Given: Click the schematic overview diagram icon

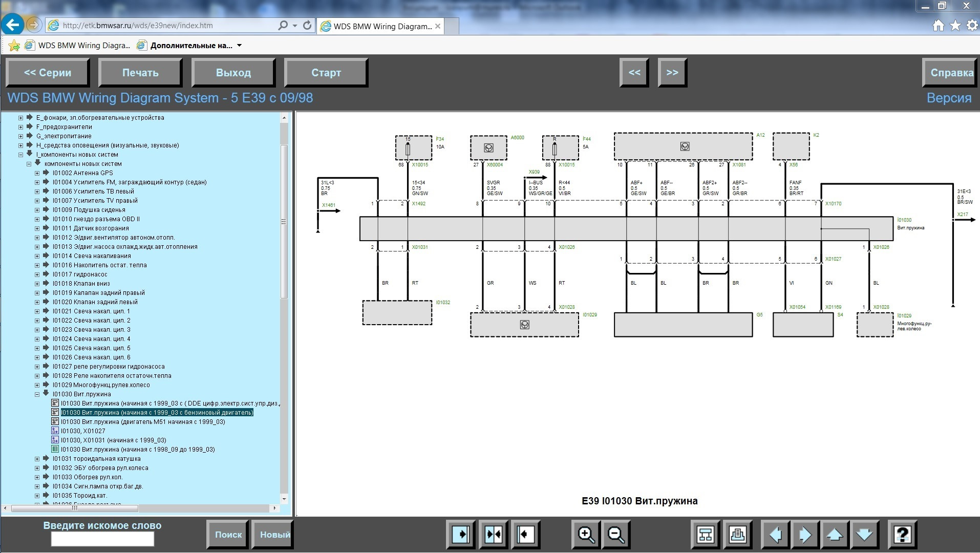Looking at the screenshot, I should coord(706,535).
